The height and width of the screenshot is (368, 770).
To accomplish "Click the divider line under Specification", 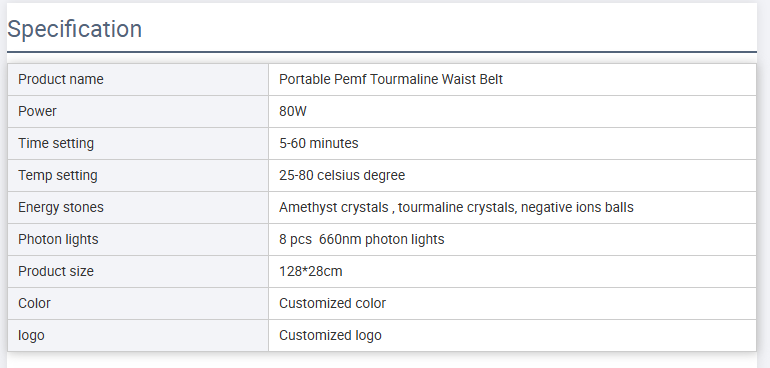I will 382,52.
